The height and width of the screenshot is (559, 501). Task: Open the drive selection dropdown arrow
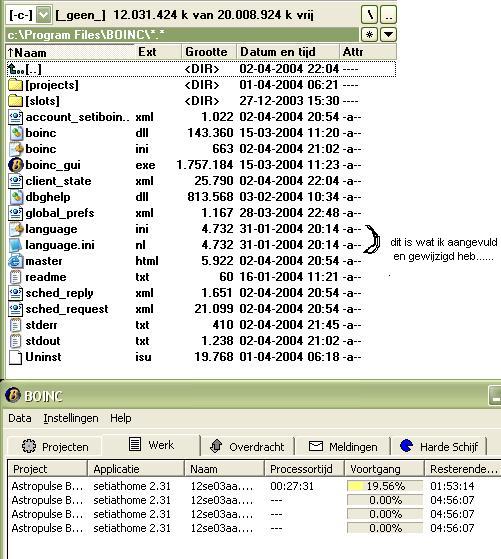click(x=44, y=15)
